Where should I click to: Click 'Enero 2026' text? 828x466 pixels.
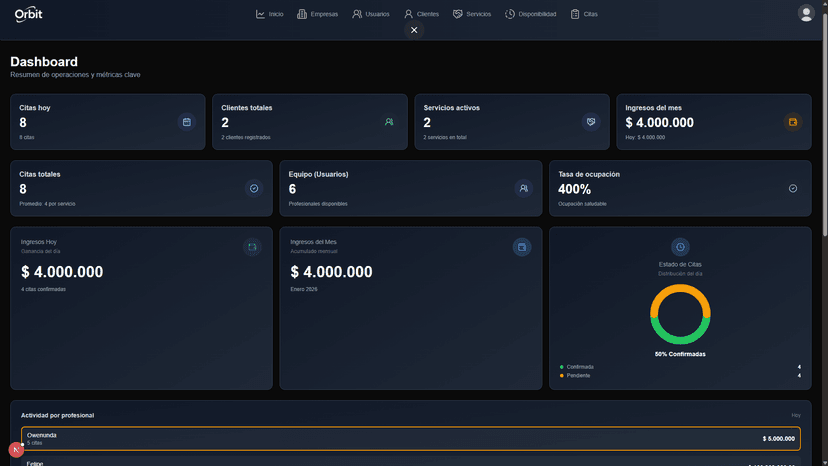(x=304, y=289)
